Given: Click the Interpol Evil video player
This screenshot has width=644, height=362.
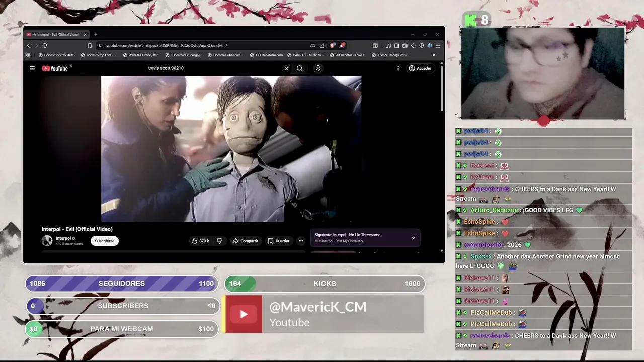Looking at the screenshot, I should (231, 149).
